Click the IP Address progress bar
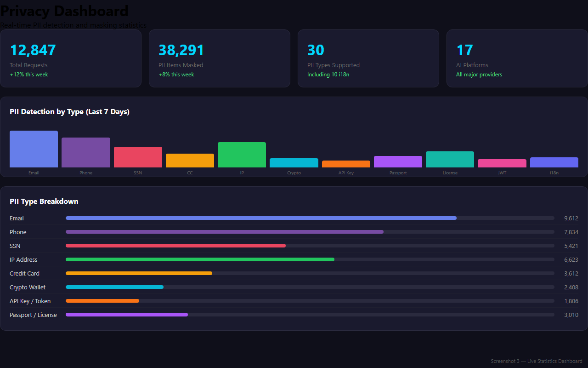Image resolution: width=588 pixels, height=368 pixels. (310, 259)
